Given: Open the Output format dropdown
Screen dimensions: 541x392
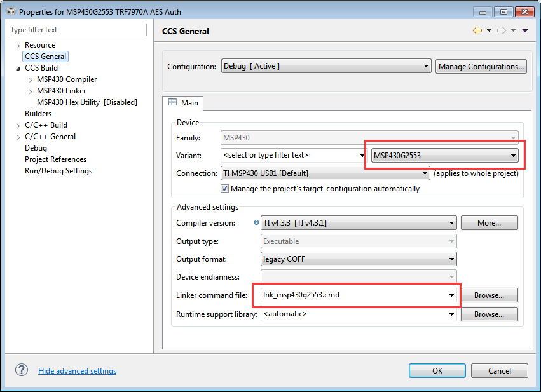Looking at the screenshot, I should coord(359,259).
